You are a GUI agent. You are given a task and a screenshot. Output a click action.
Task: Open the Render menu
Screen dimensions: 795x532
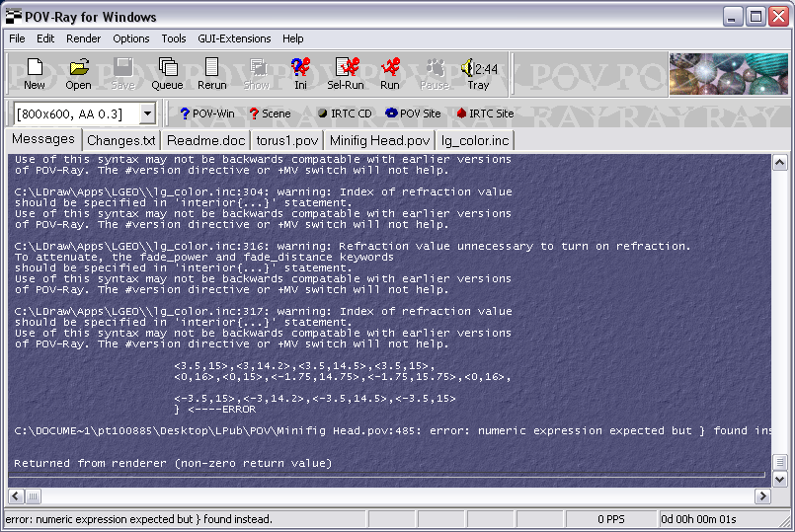(84, 38)
